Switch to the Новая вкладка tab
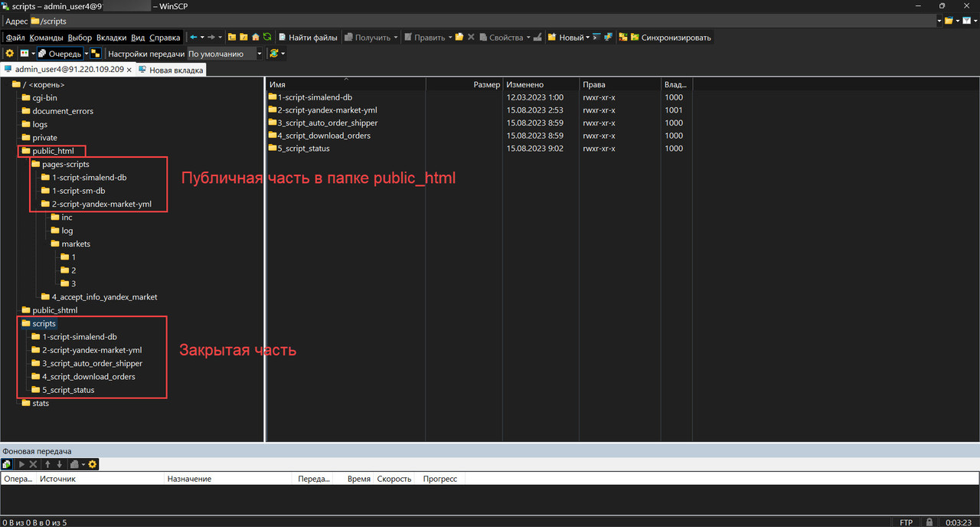The height and width of the screenshot is (527, 980). pos(171,70)
